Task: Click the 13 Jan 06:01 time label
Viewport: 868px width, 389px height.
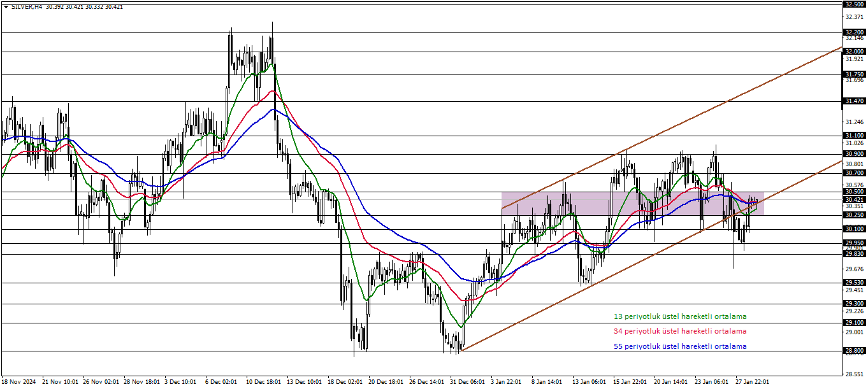Action: 591,382
